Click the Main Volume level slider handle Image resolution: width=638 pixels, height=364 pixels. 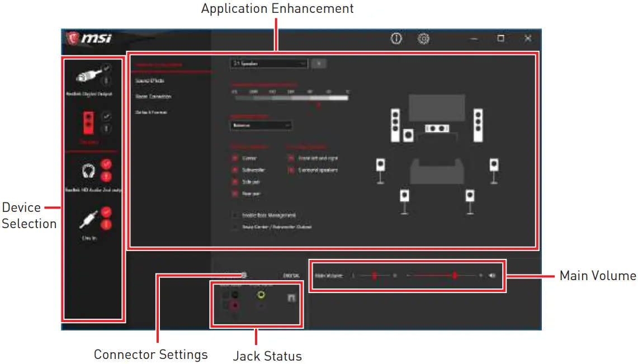pos(455,275)
